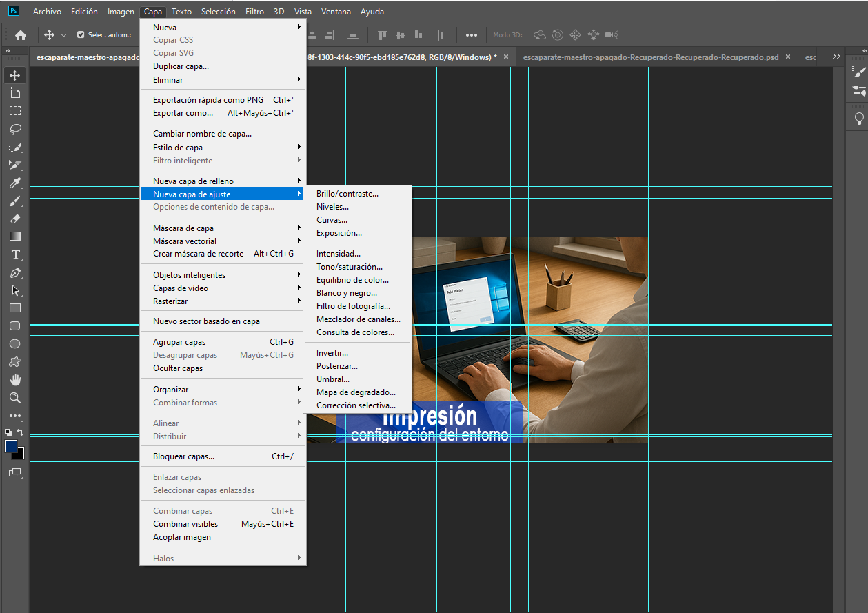Choose Curvas... from adjustment layer submenu

[332, 220]
